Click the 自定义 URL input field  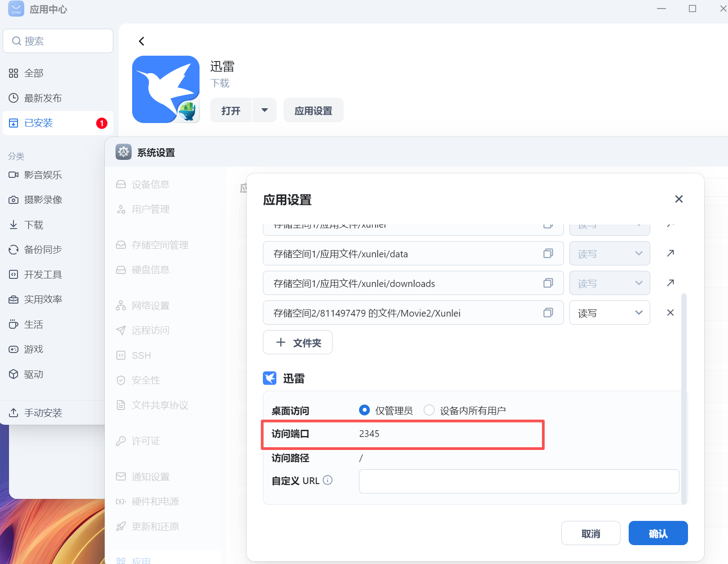[519, 481]
